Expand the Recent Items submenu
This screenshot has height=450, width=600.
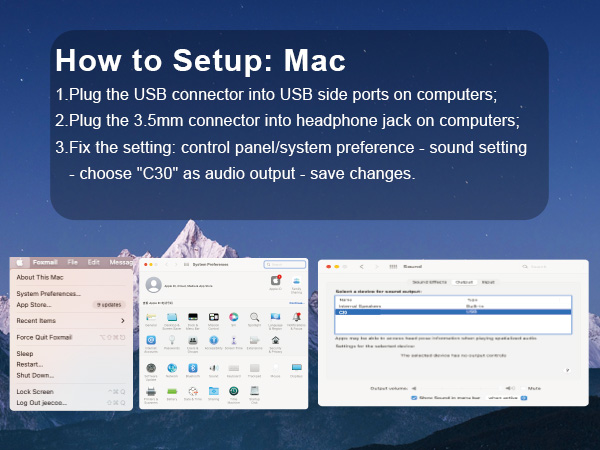(71, 321)
